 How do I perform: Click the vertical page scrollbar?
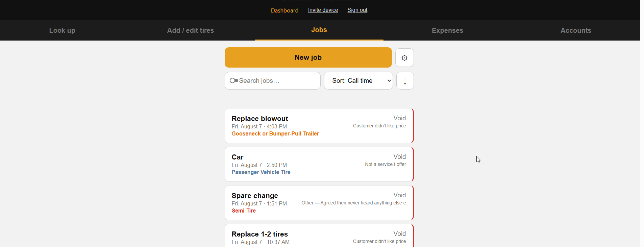[x=642, y=123]
